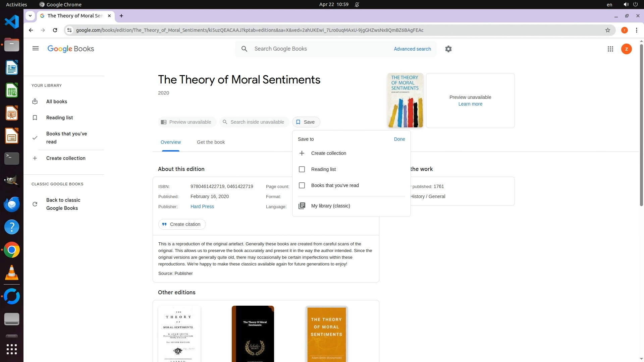Open My library (classic) from save menu
The width and height of the screenshot is (644, 362).
(330, 206)
